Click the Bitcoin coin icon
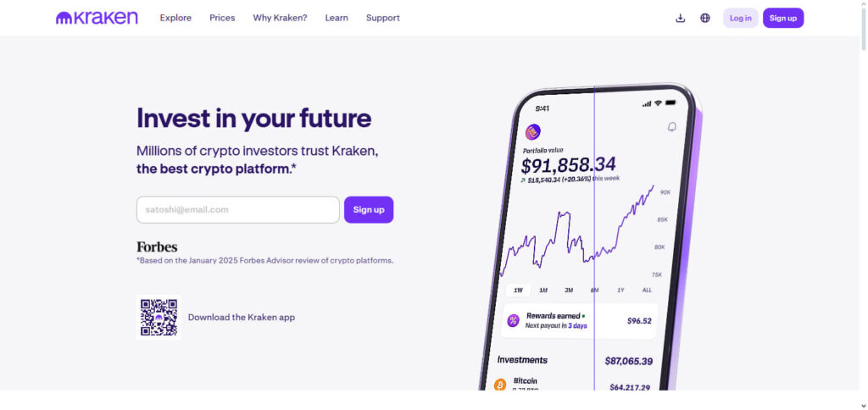The image size is (868, 410). [x=500, y=385]
